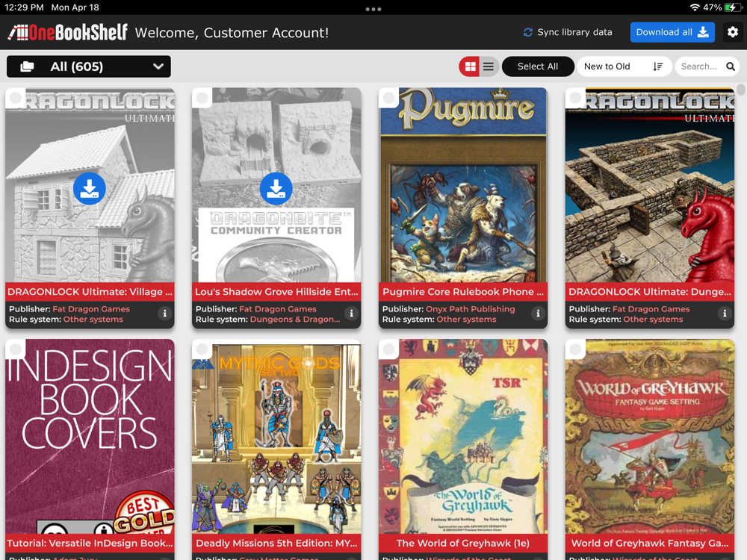This screenshot has height=560, width=747.
Task: Click the Download all button
Action: click(672, 32)
